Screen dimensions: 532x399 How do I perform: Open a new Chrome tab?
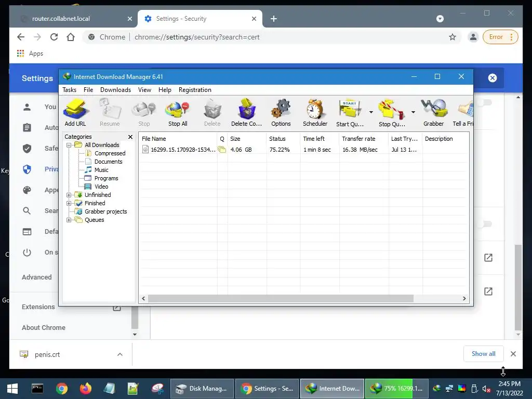coord(274,19)
